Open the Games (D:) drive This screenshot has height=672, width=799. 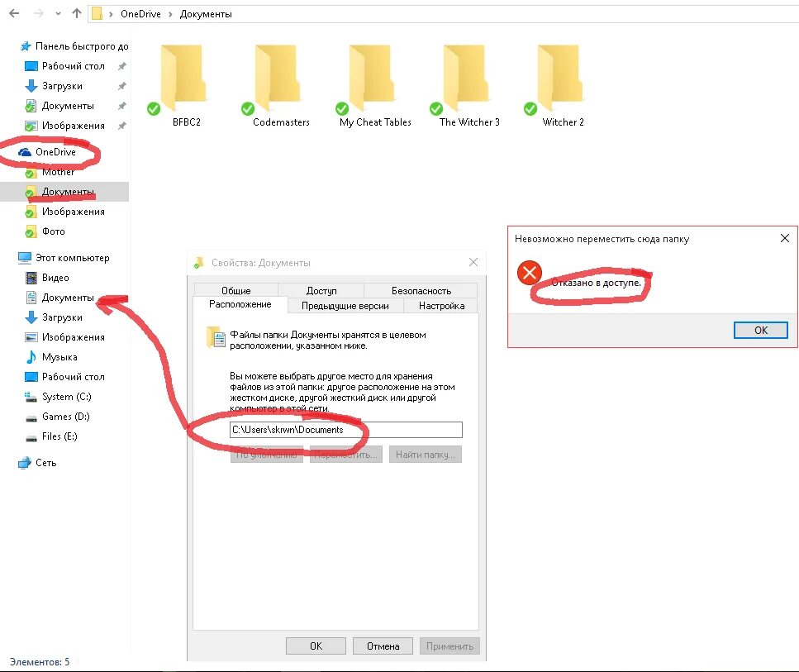65,417
